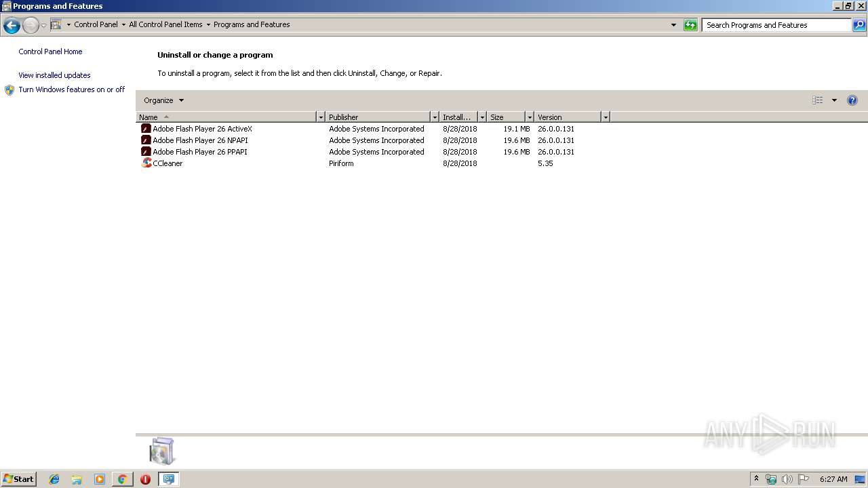
Task: Expand the Control Panel breadcrumb arrow
Action: (123, 25)
